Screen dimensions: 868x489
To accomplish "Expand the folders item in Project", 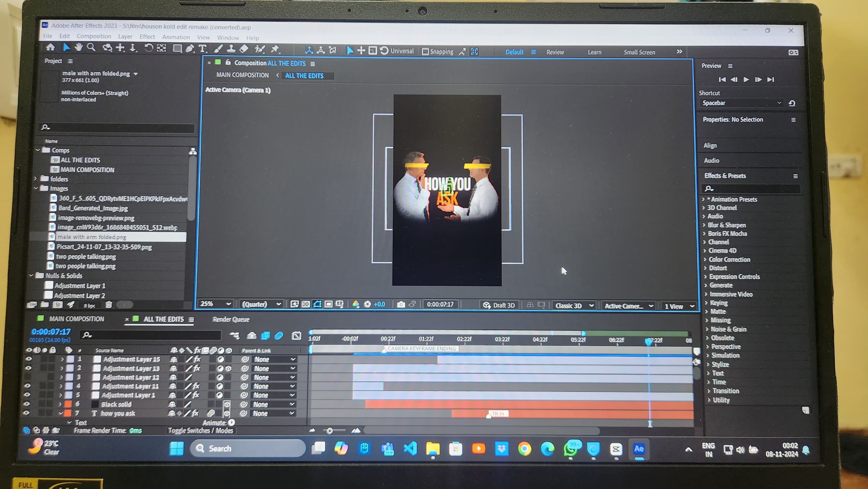I will click(x=36, y=178).
